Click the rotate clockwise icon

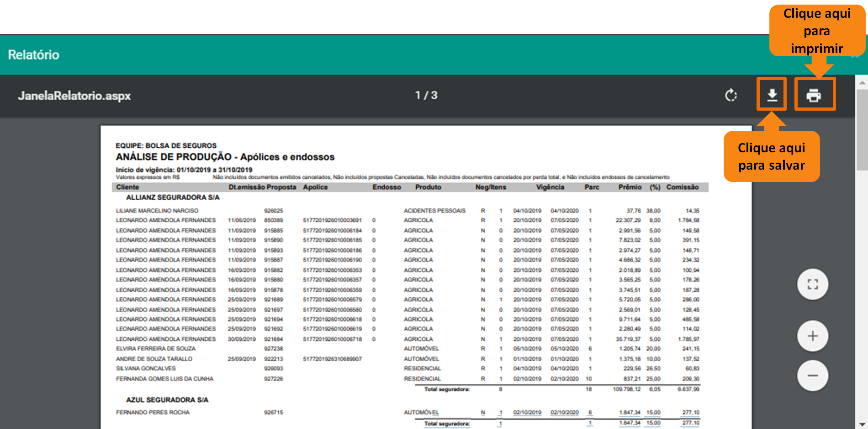click(731, 95)
